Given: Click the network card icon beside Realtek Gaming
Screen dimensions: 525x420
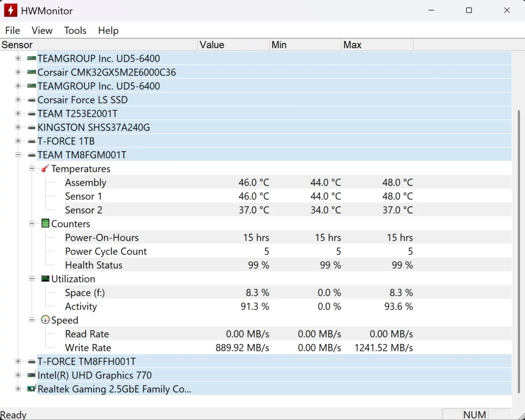Looking at the screenshot, I should click(x=31, y=389).
